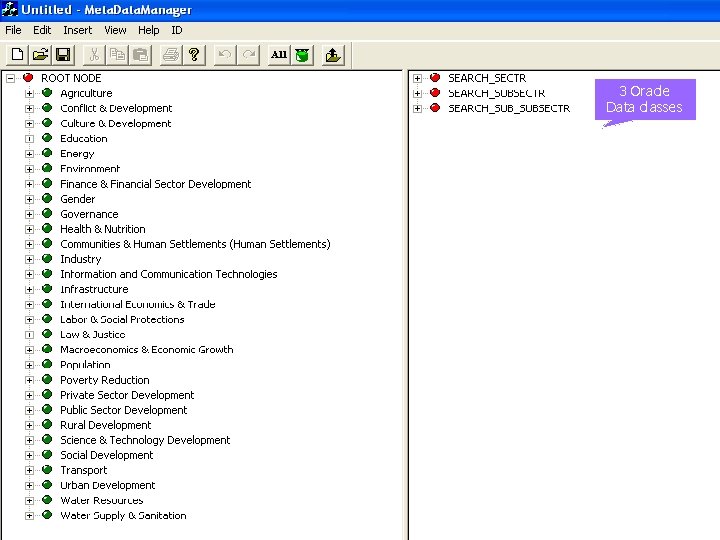Open the File menu

coord(13,30)
